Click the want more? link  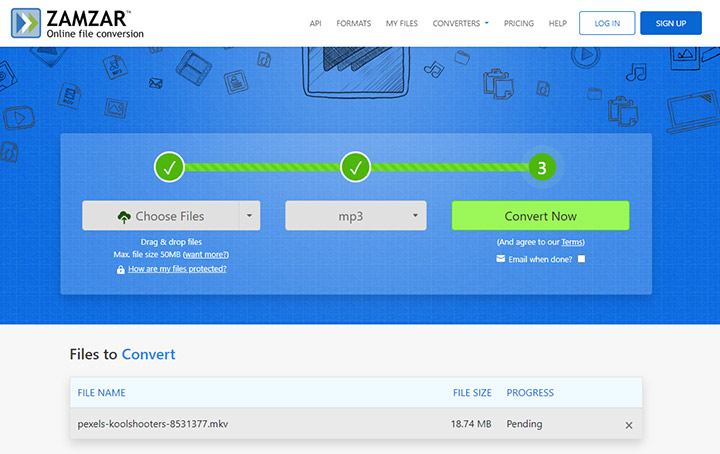pos(206,254)
